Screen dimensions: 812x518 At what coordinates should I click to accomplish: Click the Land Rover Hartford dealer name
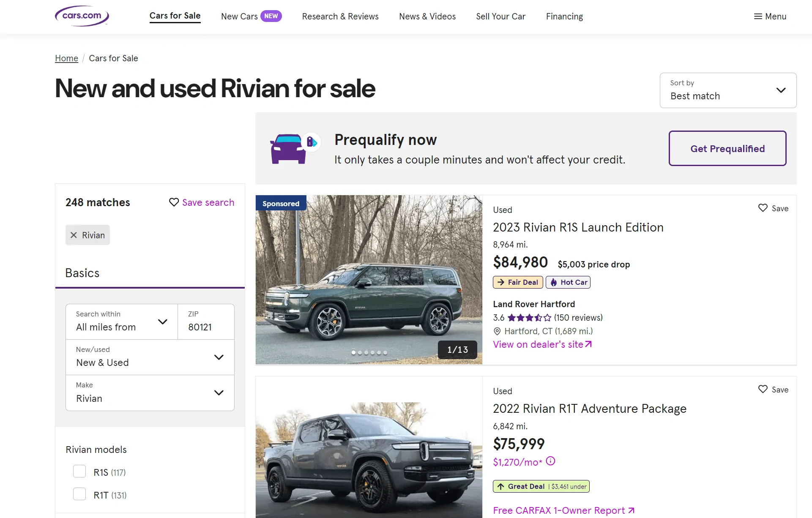(534, 304)
